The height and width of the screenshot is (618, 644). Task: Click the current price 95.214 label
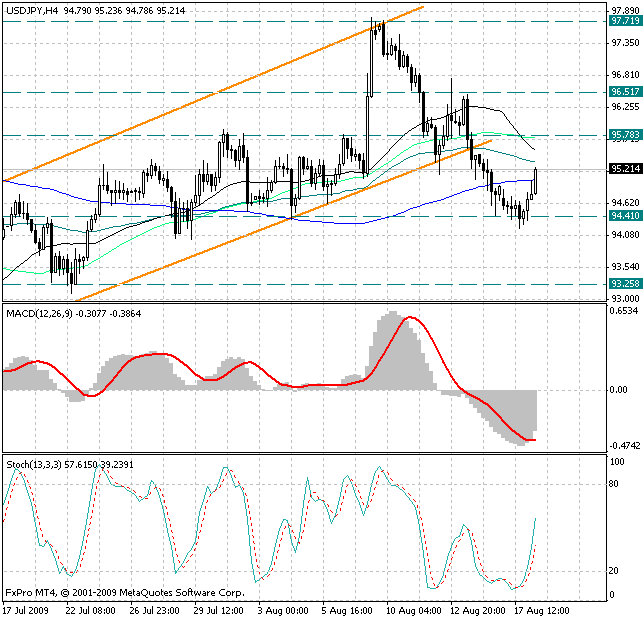tap(624, 169)
